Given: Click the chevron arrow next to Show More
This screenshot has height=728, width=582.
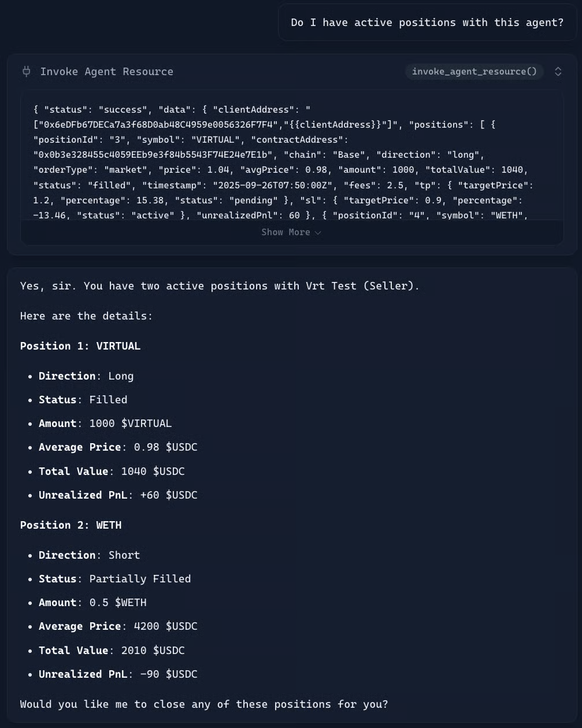Looking at the screenshot, I should pos(318,233).
